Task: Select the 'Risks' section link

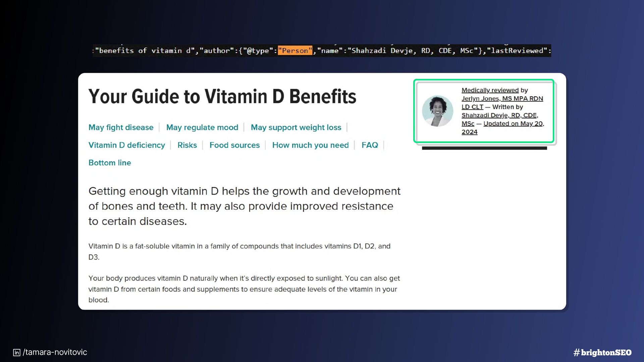Action: pyautogui.click(x=187, y=145)
